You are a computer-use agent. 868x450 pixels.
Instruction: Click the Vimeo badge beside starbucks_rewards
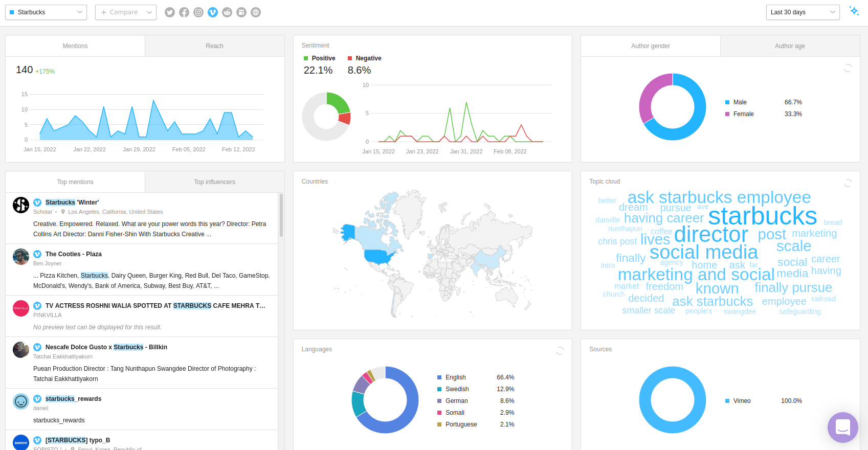click(37, 399)
